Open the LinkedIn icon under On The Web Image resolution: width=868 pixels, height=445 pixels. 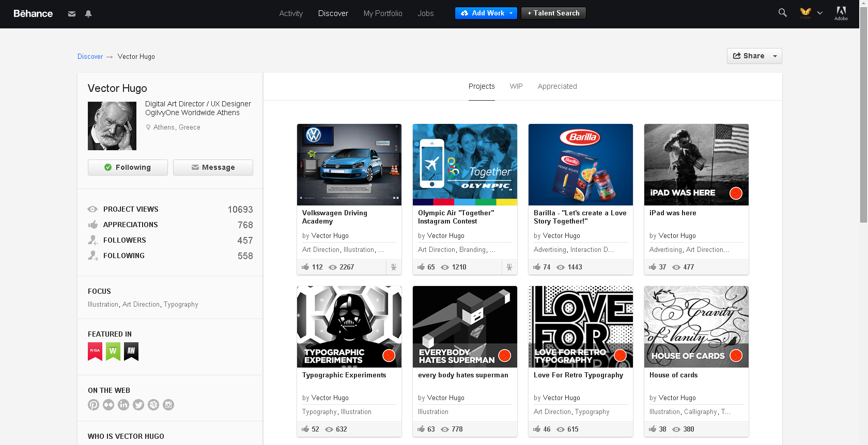[x=123, y=405]
